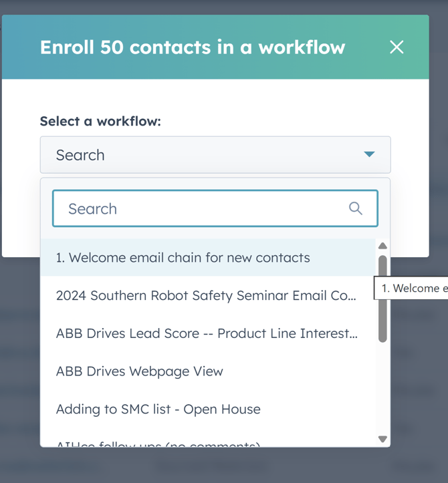Close the Enroll contacts dialog
The image size is (448, 483).
click(x=397, y=47)
